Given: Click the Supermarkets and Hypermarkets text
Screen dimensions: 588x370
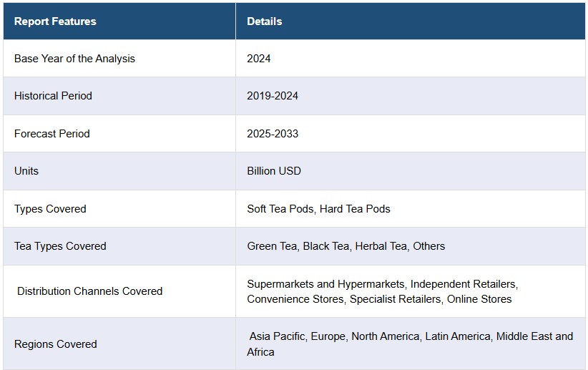Looking at the screenshot, I should coord(325,284).
